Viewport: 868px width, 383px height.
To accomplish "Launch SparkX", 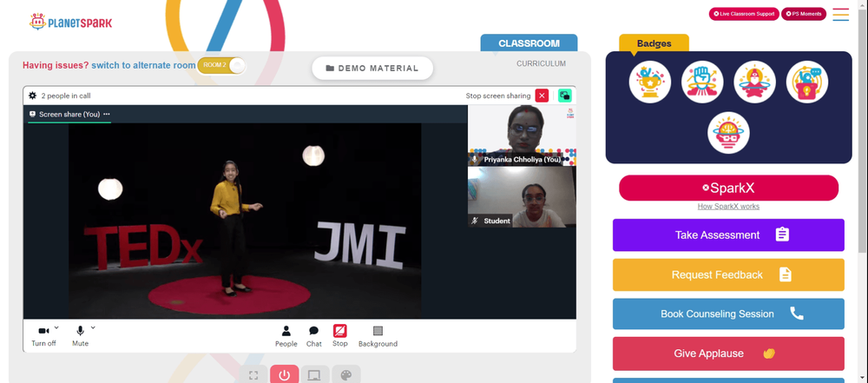I will point(728,188).
